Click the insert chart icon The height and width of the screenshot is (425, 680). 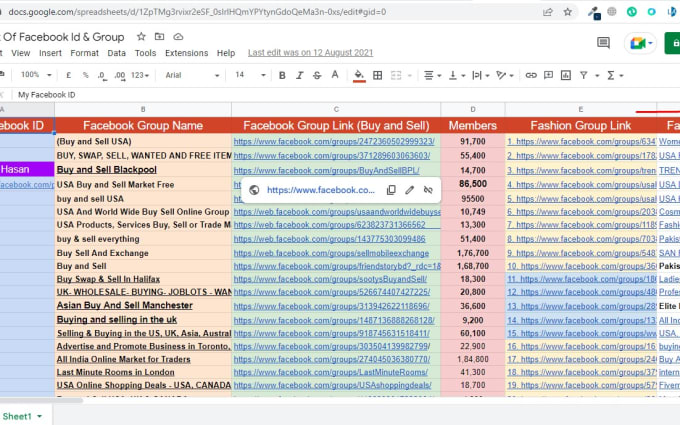coord(566,75)
